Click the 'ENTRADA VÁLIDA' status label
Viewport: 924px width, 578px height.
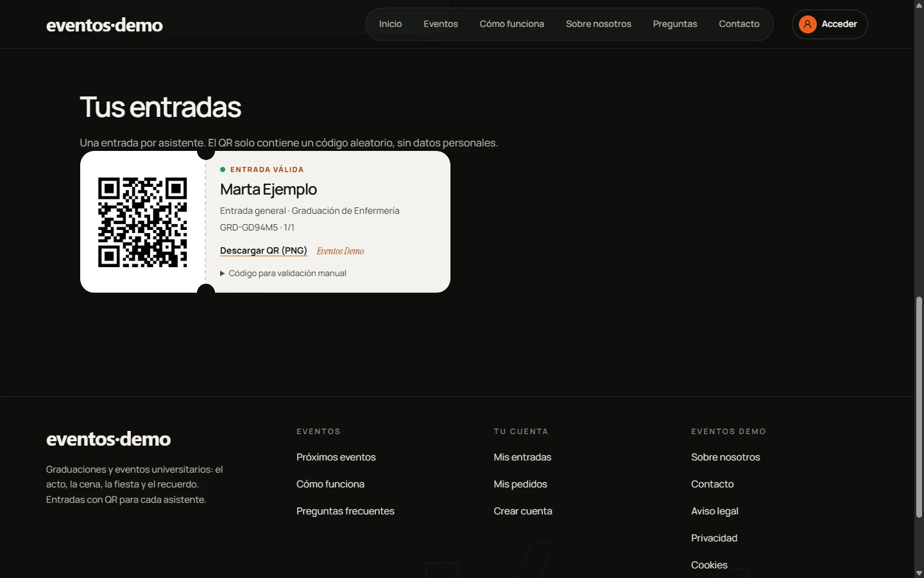[x=267, y=170]
